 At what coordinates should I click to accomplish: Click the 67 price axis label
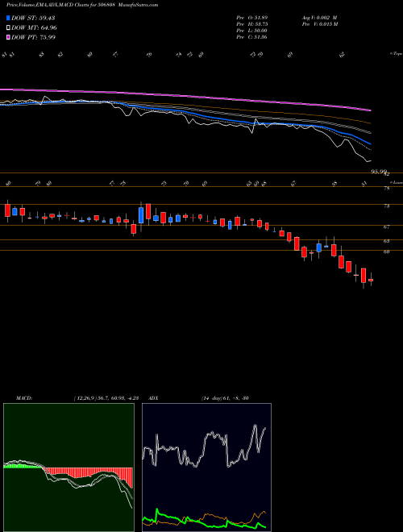point(386,227)
